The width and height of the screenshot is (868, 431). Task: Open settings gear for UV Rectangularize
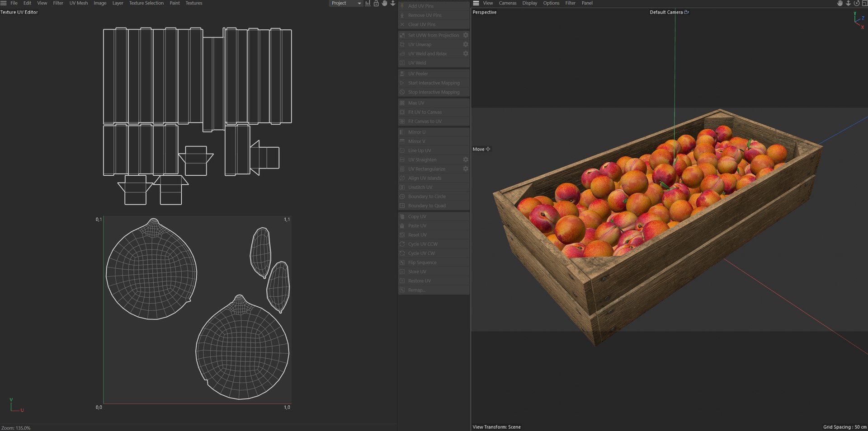(466, 169)
